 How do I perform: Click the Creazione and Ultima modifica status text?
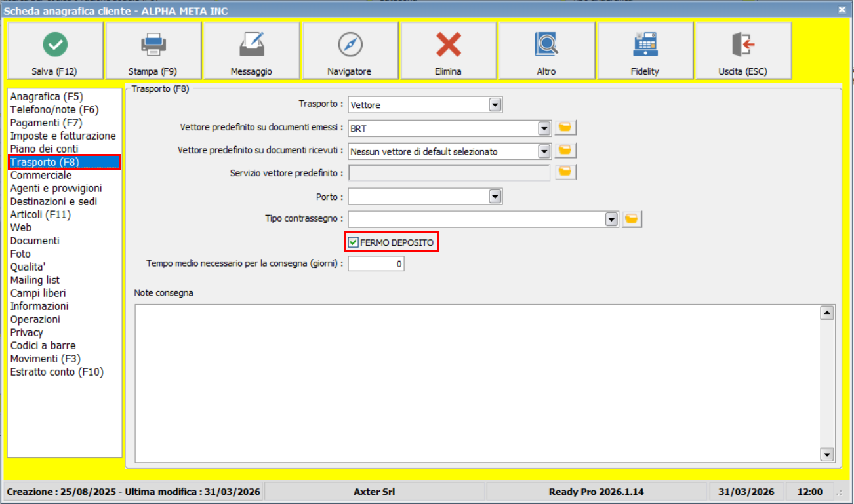click(134, 492)
